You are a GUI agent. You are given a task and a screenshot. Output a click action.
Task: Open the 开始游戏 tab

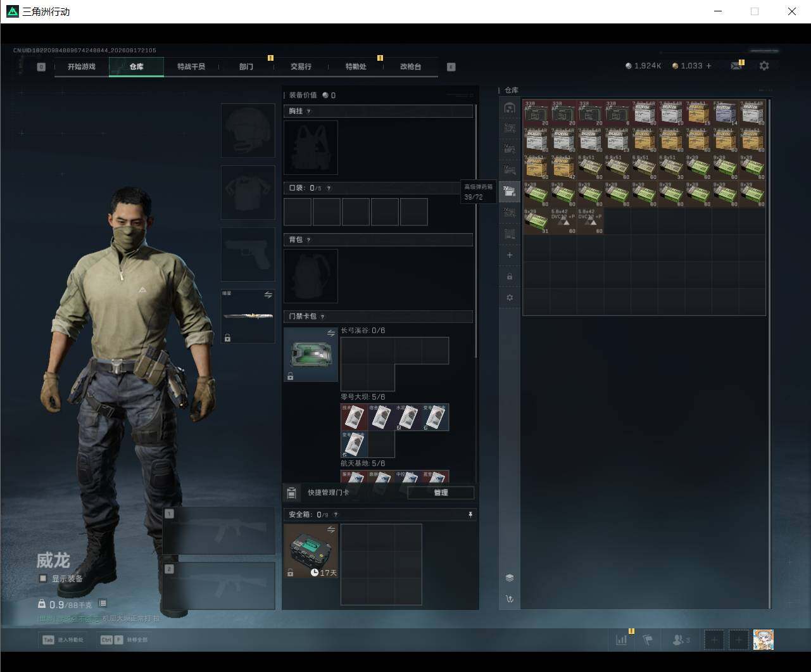tap(82, 67)
